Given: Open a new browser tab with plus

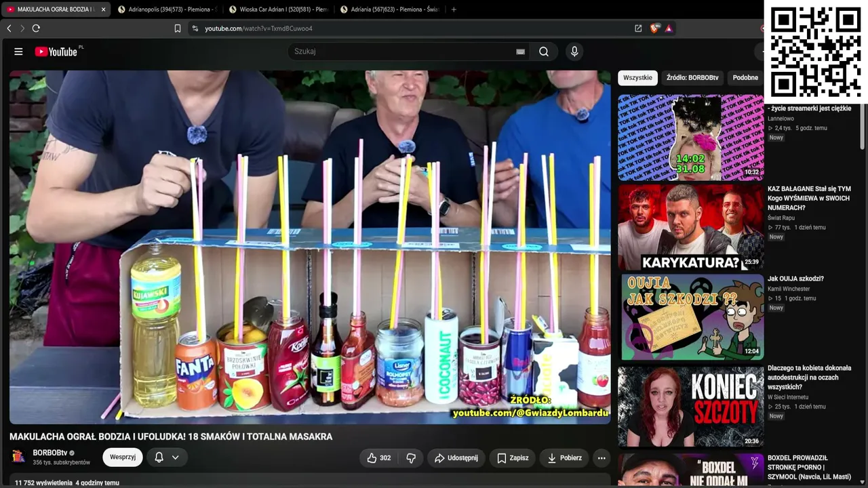Looking at the screenshot, I should (454, 9).
